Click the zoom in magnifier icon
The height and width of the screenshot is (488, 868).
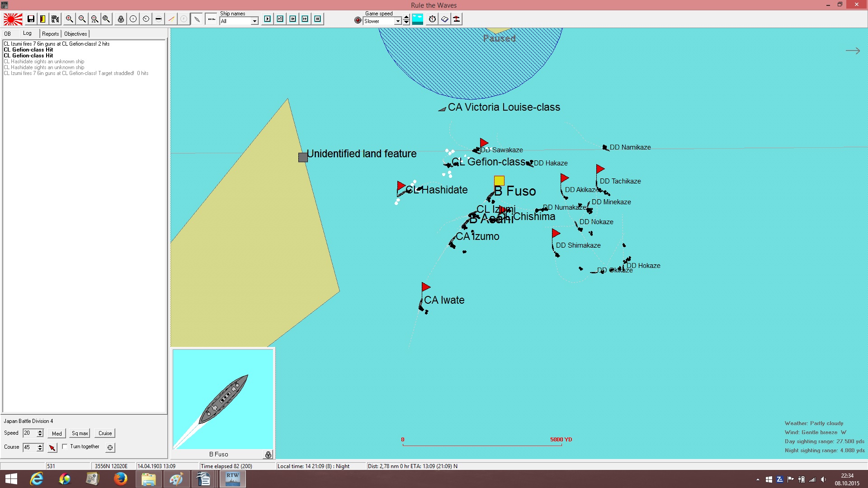point(69,19)
